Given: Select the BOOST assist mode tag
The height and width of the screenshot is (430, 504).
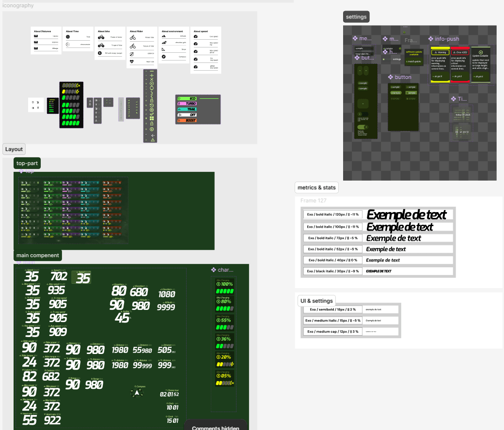Looking at the screenshot, I should tap(187, 121).
